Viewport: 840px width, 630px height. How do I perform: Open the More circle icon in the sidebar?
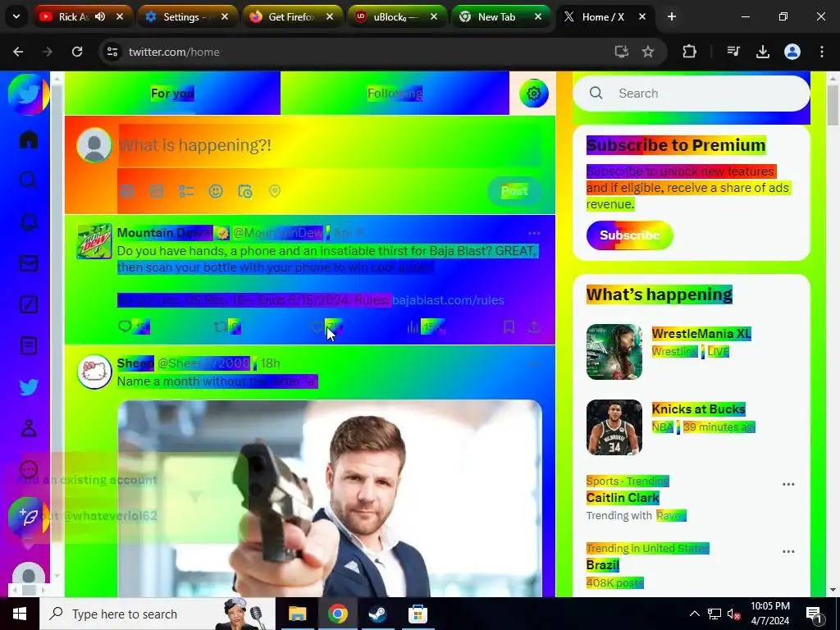point(29,469)
